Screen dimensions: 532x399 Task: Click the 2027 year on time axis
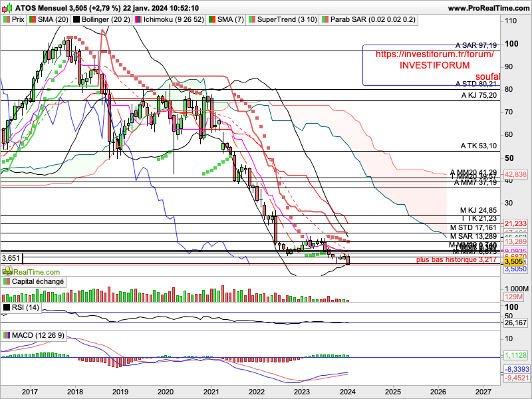(x=483, y=392)
